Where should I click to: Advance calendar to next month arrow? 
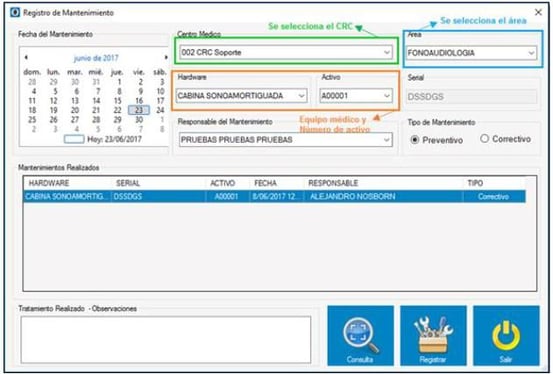click(x=166, y=57)
